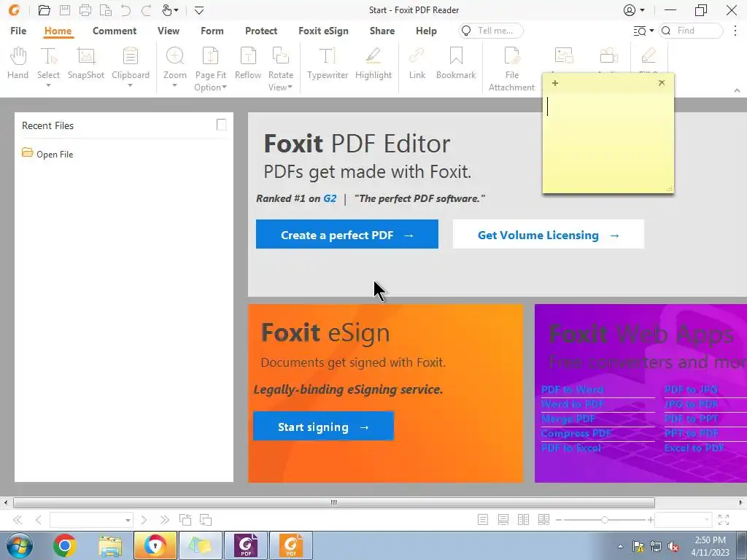This screenshot has height=560, width=747.
Task: Switch to the Share tab
Action: [x=382, y=31]
